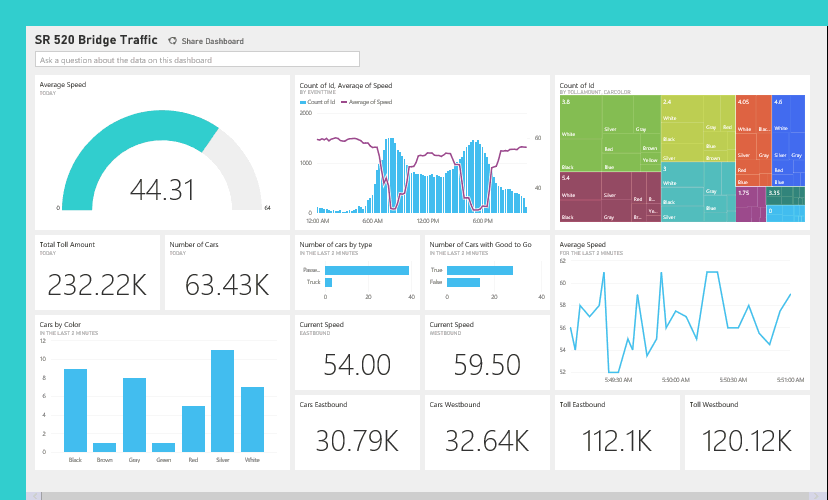Click the Green bar in Cars by Color
The width and height of the screenshot is (828, 500).
point(163,447)
